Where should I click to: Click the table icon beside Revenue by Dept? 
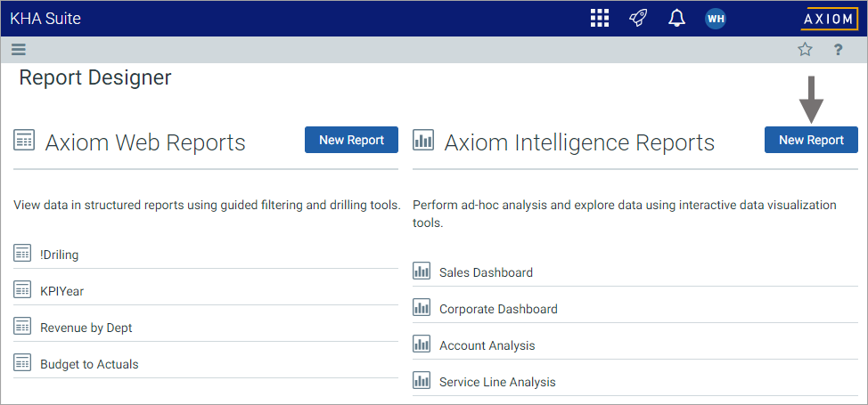[x=22, y=327]
